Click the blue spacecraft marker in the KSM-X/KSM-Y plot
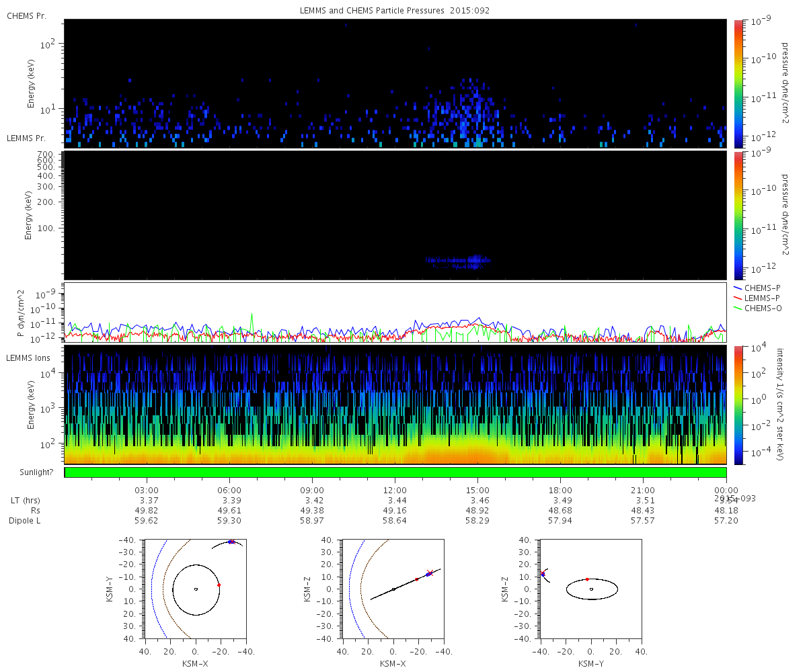This screenshot has height=672, width=807. tap(230, 542)
